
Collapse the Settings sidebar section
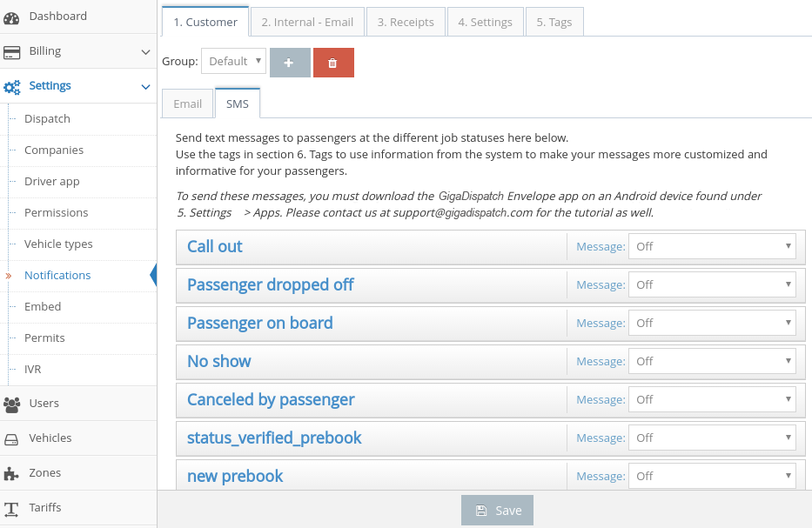click(x=146, y=86)
